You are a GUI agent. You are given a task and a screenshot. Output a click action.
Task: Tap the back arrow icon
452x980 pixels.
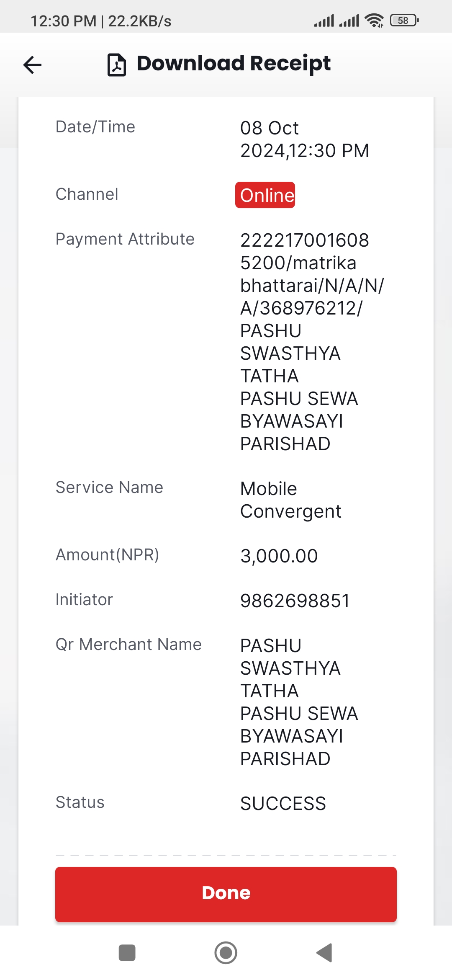32,64
